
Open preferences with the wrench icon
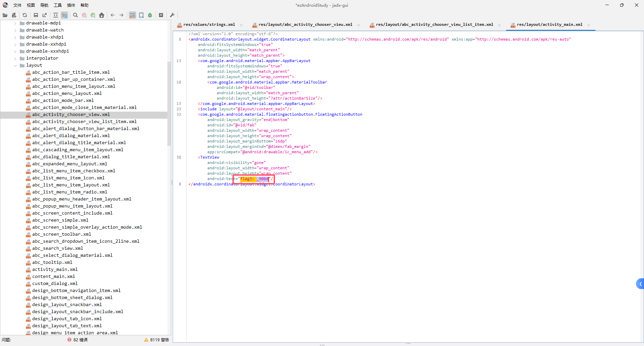point(172,15)
